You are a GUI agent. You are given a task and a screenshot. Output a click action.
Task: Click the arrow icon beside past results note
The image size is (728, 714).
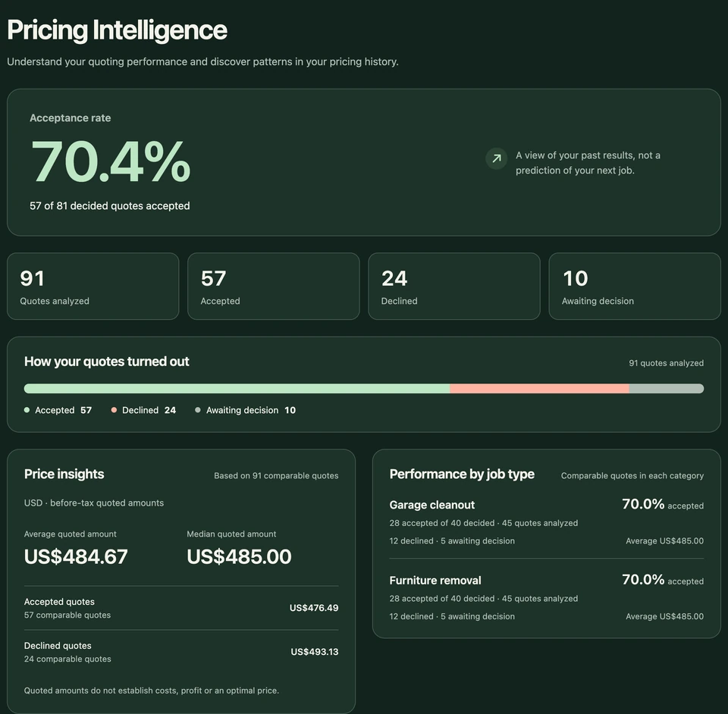(496, 158)
